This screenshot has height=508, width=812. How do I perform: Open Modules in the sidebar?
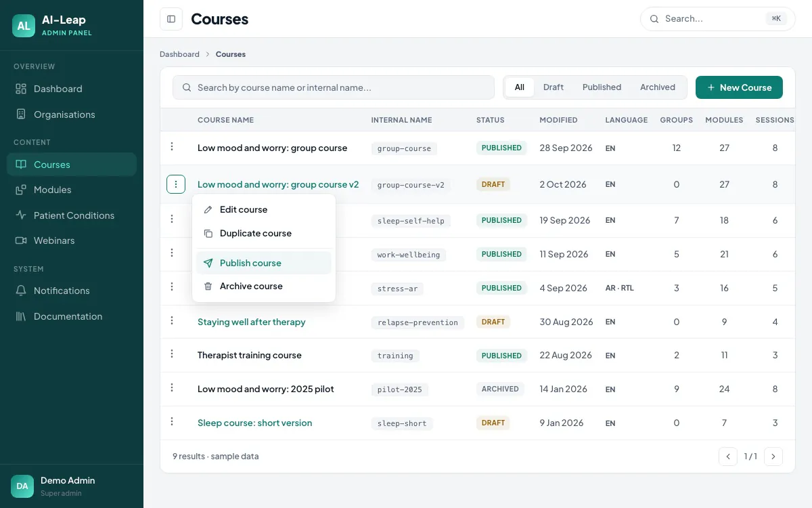pos(72,190)
